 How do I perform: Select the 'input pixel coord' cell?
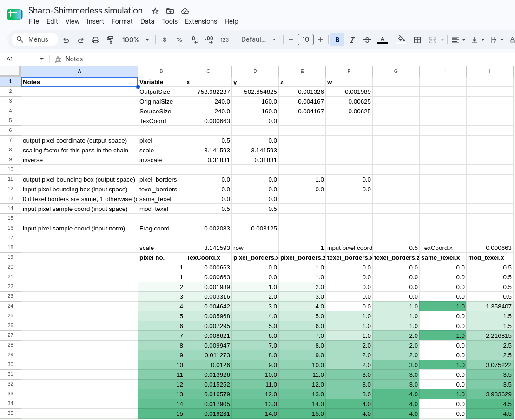pyautogui.click(x=349, y=248)
